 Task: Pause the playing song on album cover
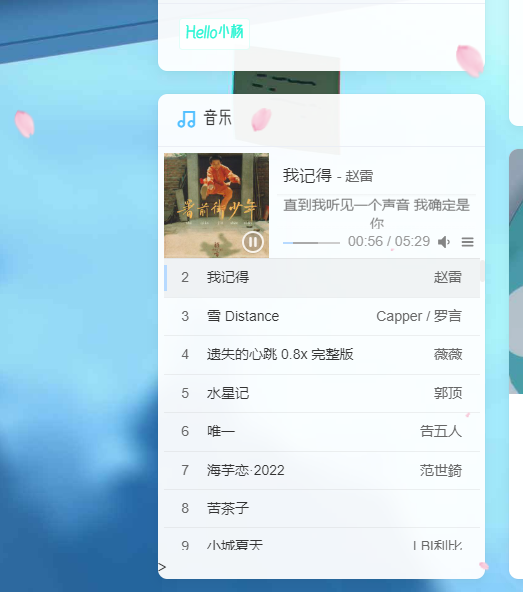[x=253, y=242]
